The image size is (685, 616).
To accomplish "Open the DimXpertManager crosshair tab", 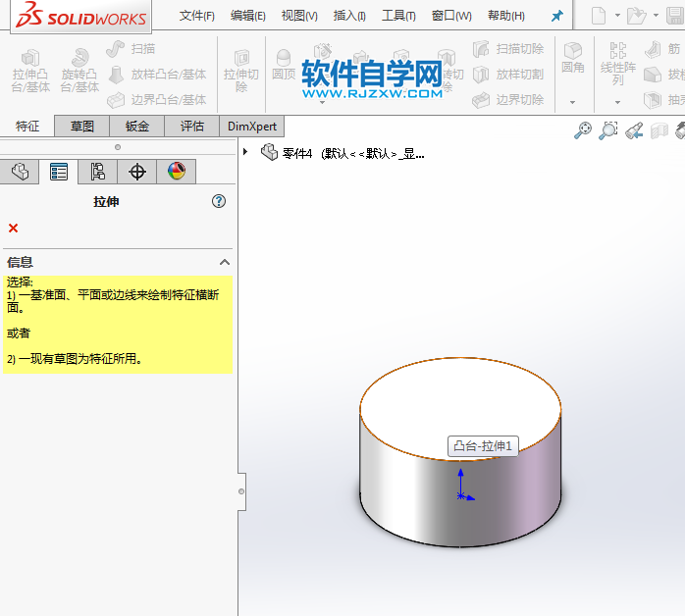I will 137,172.
